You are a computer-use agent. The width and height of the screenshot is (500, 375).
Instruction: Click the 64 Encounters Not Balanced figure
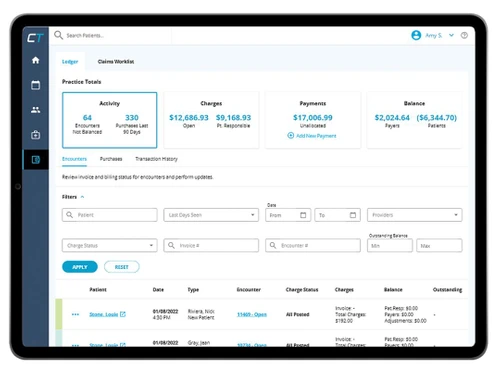(x=87, y=118)
